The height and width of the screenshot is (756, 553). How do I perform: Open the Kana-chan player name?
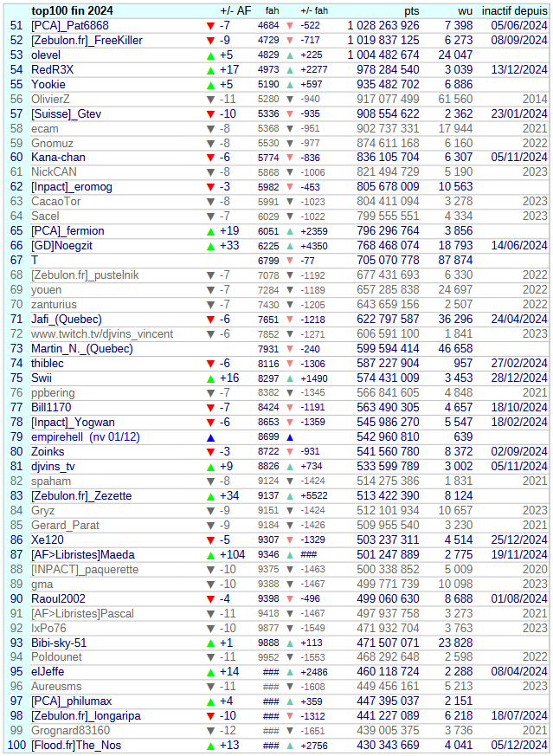tap(58, 158)
